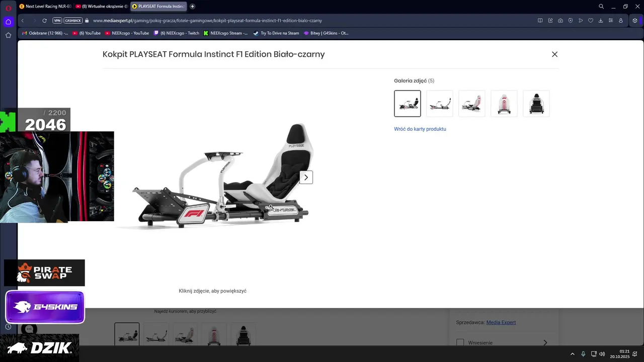Open Bitwy G4Skins bookmark
This screenshot has height=362, width=644.
click(x=326, y=33)
